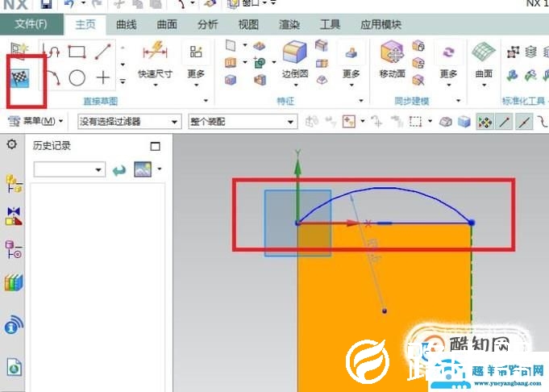
Task: Expand the 快速尺寸 dropdown arrow
Action: tap(155, 85)
